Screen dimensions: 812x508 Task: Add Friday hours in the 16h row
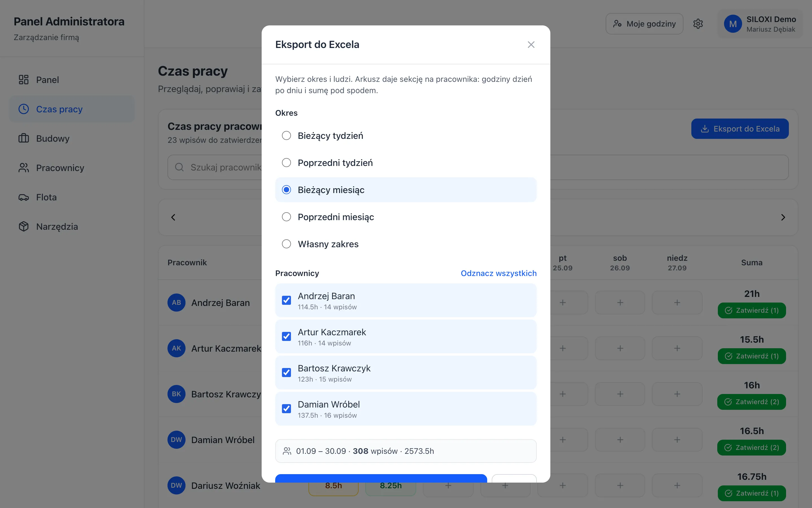[x=563, y=394]
